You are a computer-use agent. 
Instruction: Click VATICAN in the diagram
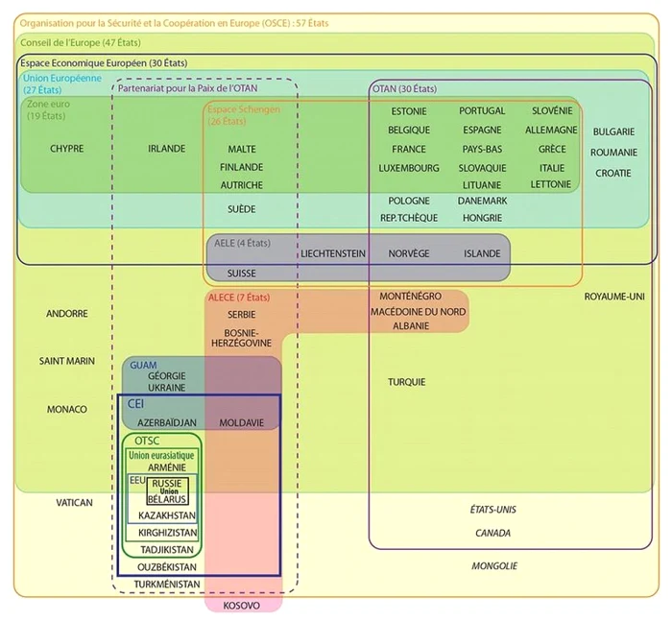coord(74,503)
